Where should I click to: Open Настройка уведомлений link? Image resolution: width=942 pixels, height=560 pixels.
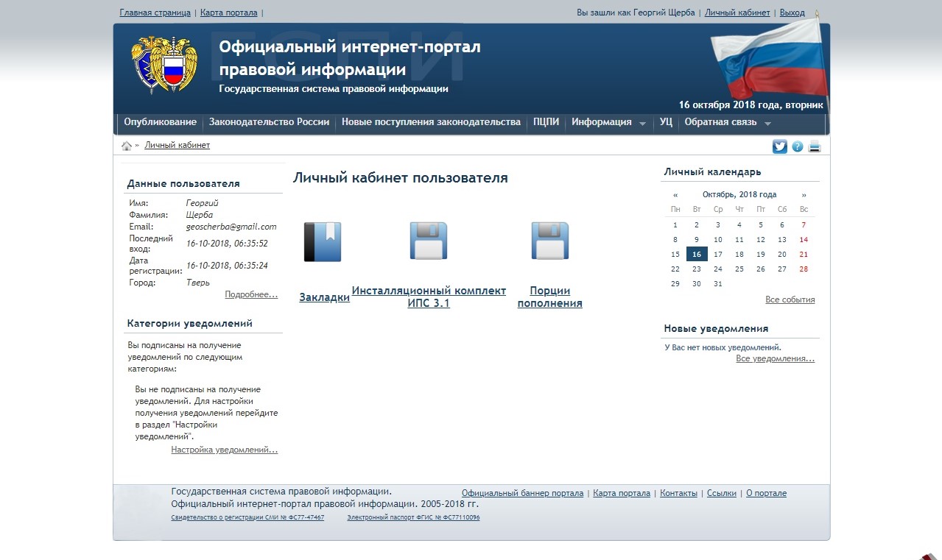tap(224, 450)
